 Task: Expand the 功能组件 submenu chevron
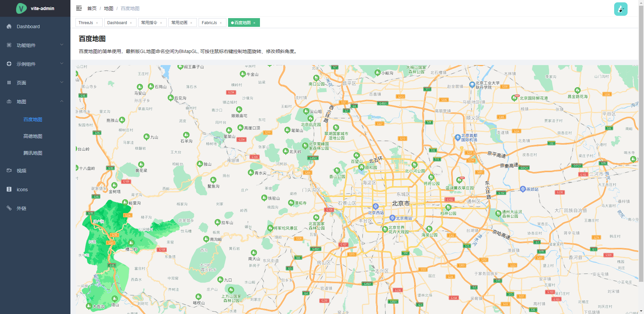coord(62,45)
